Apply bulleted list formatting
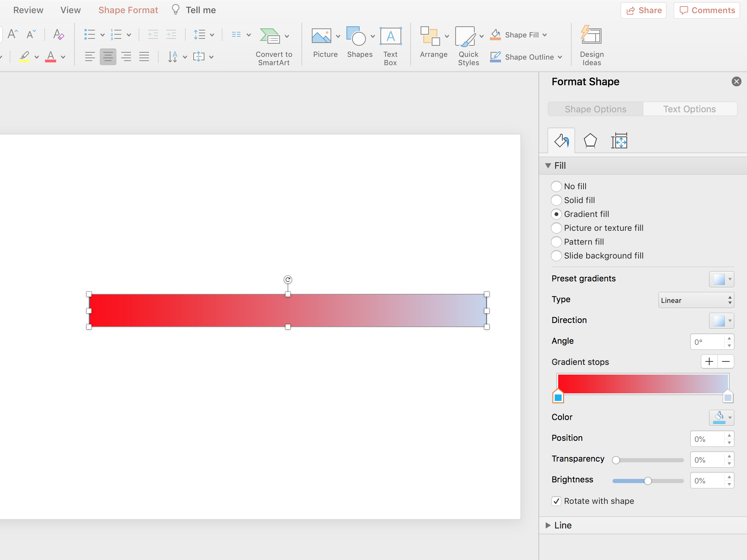747x560 pixels. click(90, 35)
